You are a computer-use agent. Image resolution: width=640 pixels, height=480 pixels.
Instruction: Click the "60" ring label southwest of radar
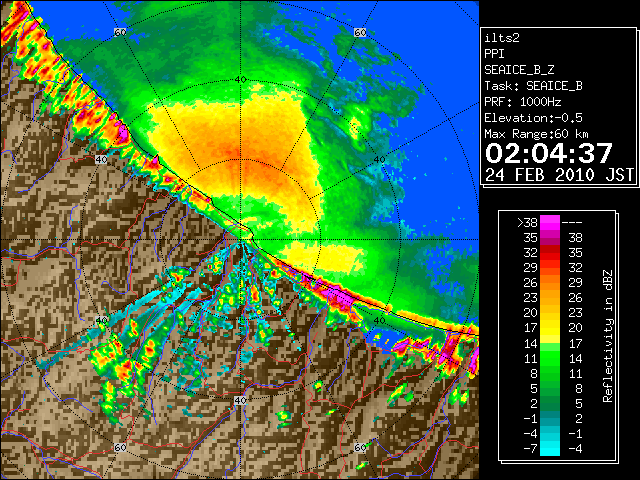tap(120, 447)
